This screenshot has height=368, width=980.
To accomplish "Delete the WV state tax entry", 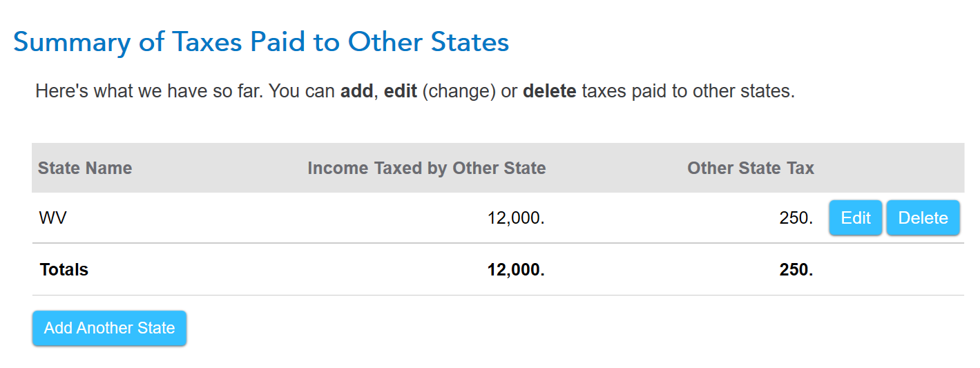I will pos(923,218).
